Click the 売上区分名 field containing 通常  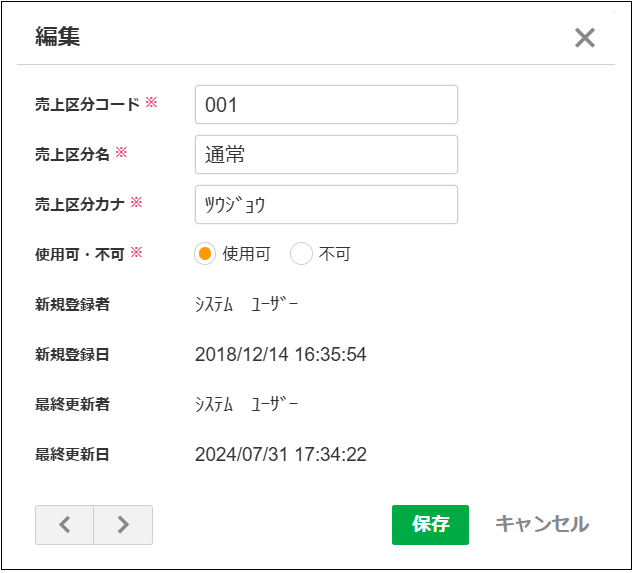coord(326,154)
